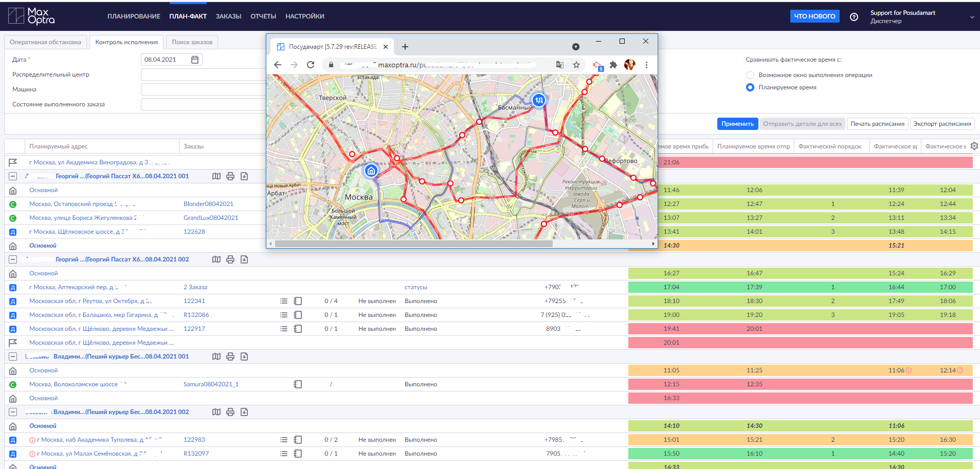980x469 pixels.
Task: Click the map icon for route Пассат 001
Action: pyautogui.click(x=216, y=176)
